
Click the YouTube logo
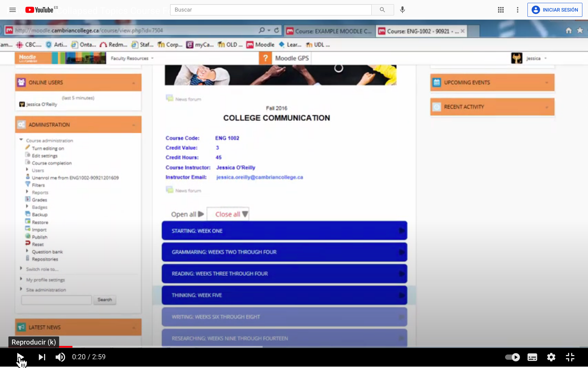(40, 10)
